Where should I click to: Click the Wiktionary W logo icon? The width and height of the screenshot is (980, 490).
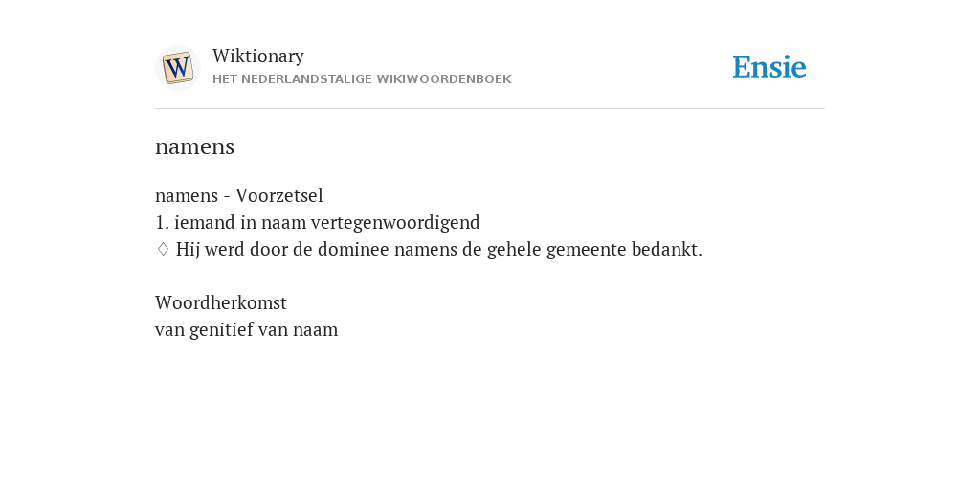[x=177, y=68]
